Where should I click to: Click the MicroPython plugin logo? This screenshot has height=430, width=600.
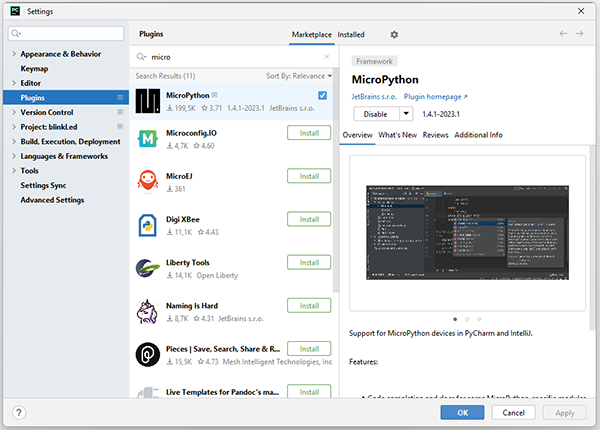tap(148, 101)
